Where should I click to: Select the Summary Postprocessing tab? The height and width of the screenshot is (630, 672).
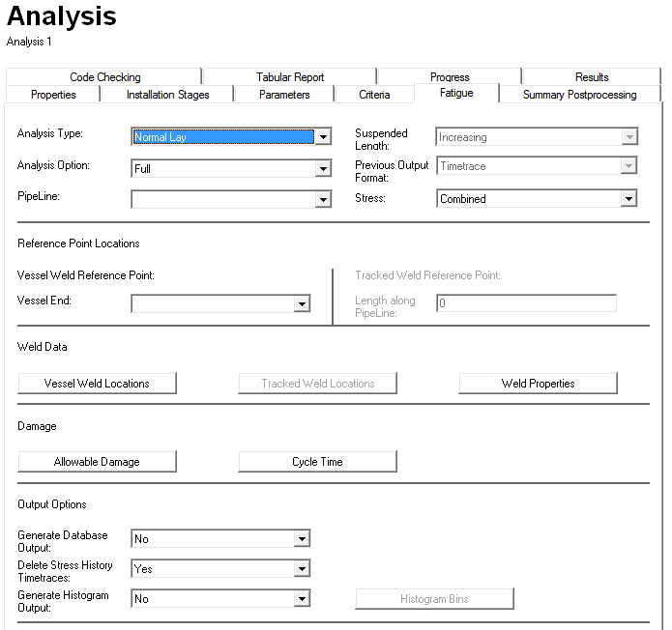[579, 95]
